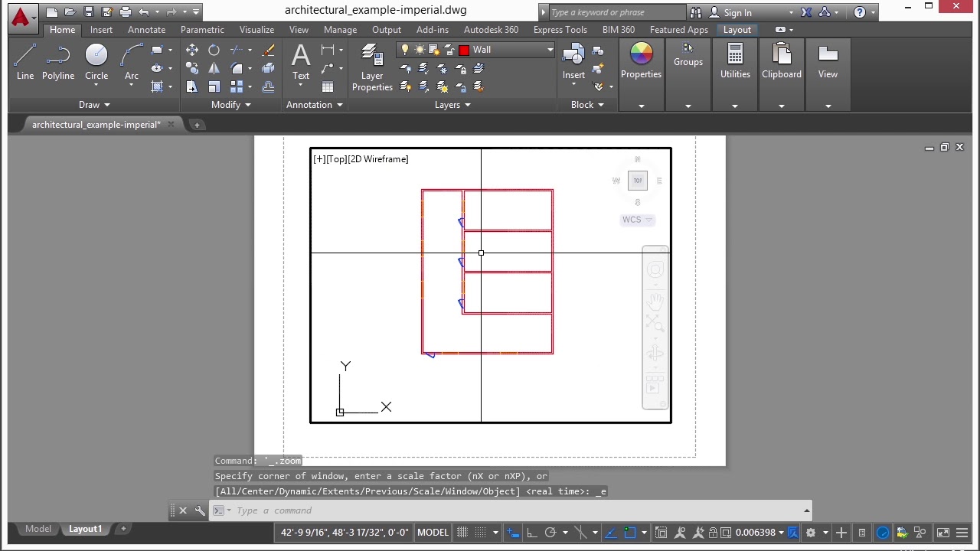Expand the Draw panel

click(94, 105)
